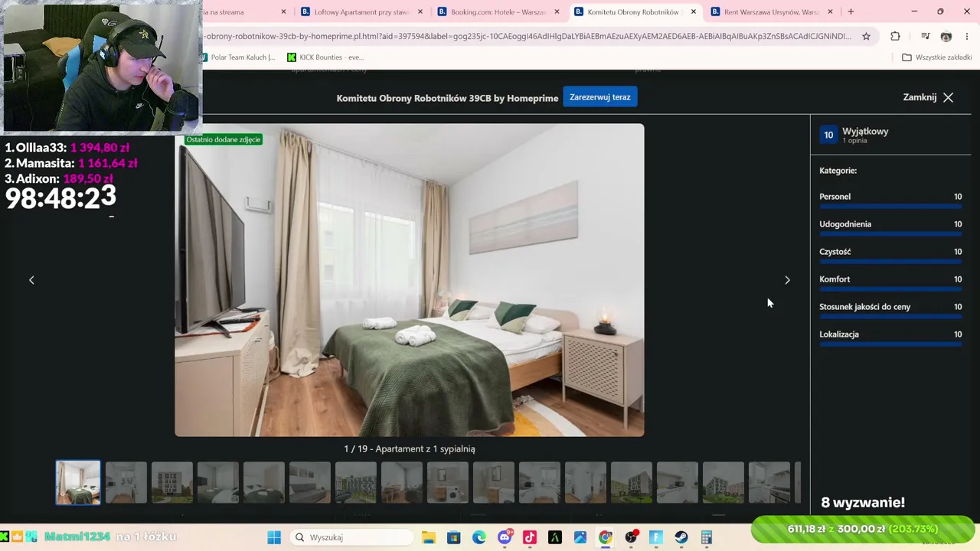The height and width of the screenshot is (551, 980).
Task: Close the Rent Warszawa Ursynów tab
Action: point(830,11)
